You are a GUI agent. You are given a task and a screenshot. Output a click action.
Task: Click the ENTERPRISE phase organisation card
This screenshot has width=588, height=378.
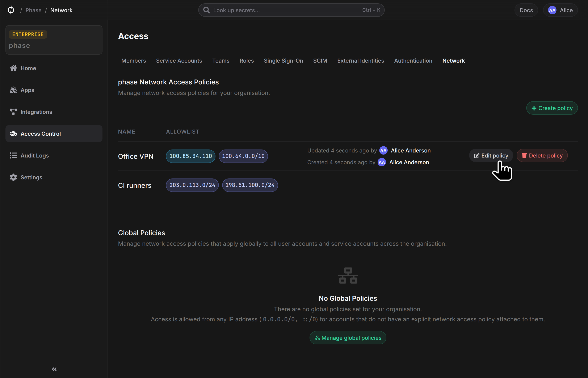click(54, 40)
